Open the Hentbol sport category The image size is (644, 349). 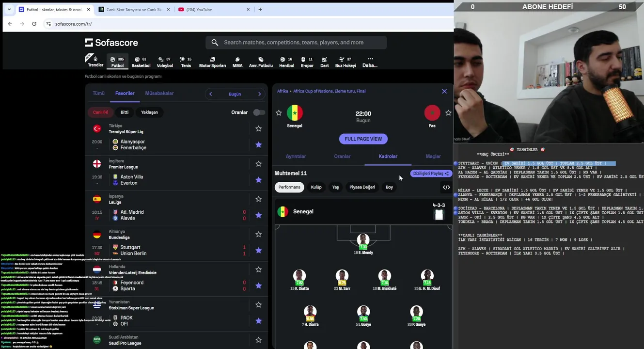pyautogui.click(x=286, y=62)
